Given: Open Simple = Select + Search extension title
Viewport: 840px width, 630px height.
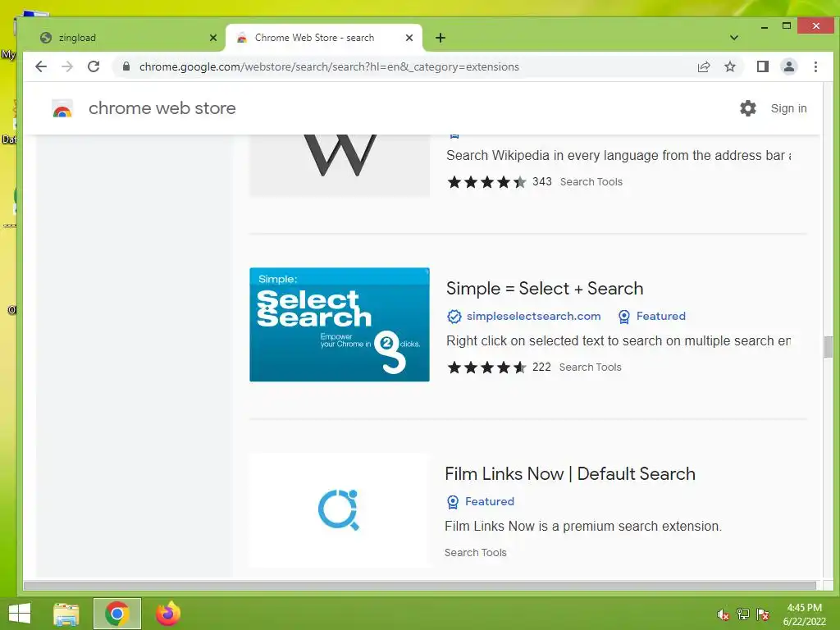Looking at the screenshot, I should coord(545,288).
